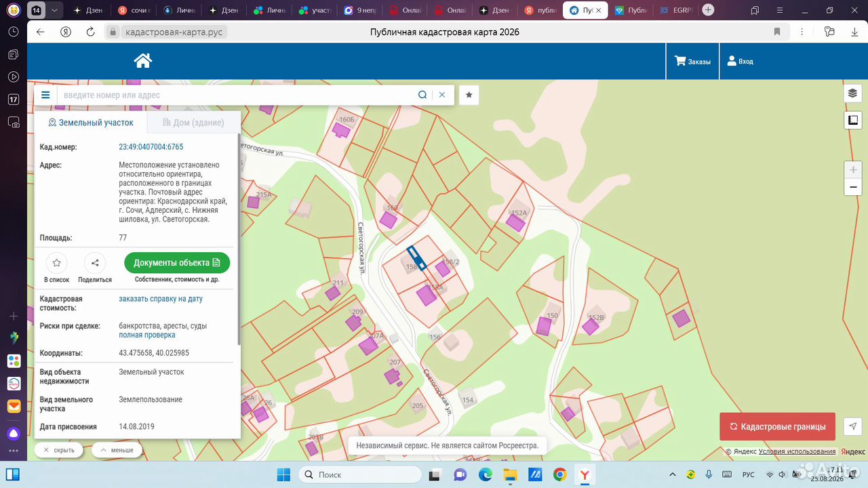Open more sidebar options with three dots
The image size is (868, 488).
pyautogui.click(x=14, y=452)
